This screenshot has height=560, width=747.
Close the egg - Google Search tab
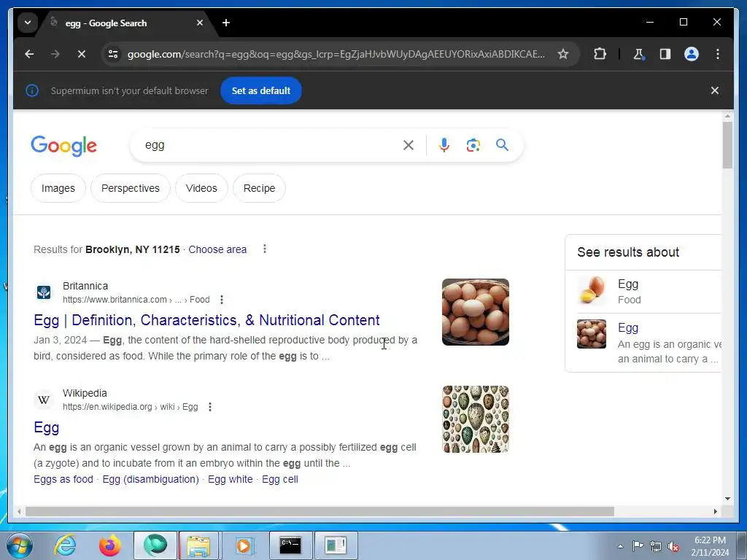[200, 23]
